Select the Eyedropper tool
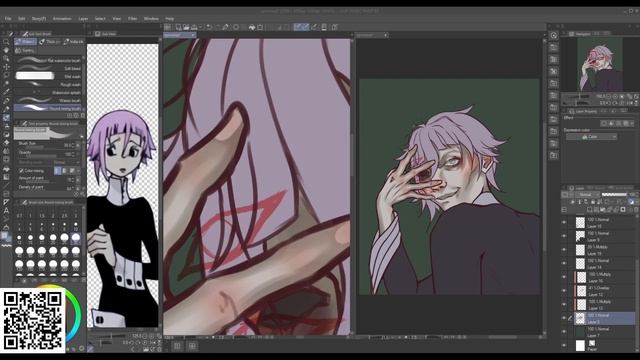This screenshot has width=640, height=360. point(6,92)
